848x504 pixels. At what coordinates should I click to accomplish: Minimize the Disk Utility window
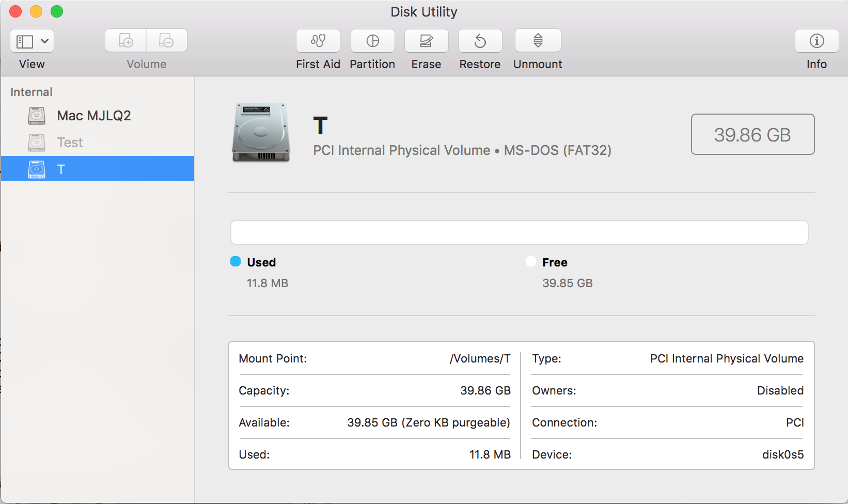(36, 11)
